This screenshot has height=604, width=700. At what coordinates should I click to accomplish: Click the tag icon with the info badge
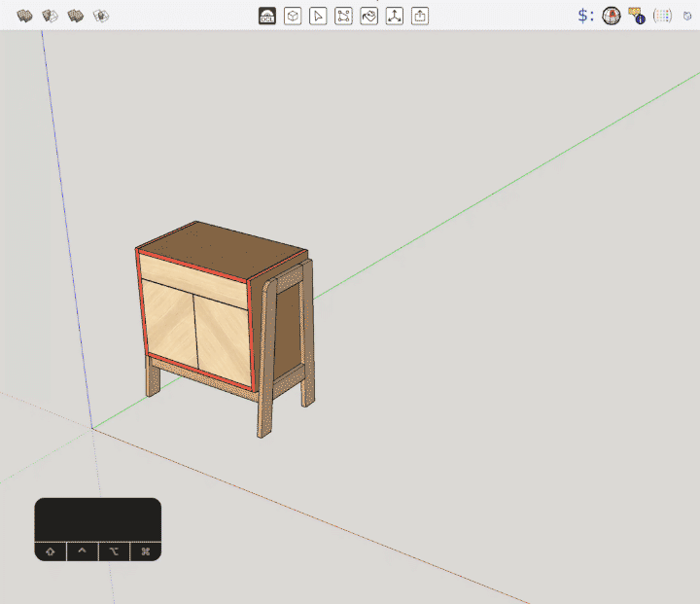(637, 16)
